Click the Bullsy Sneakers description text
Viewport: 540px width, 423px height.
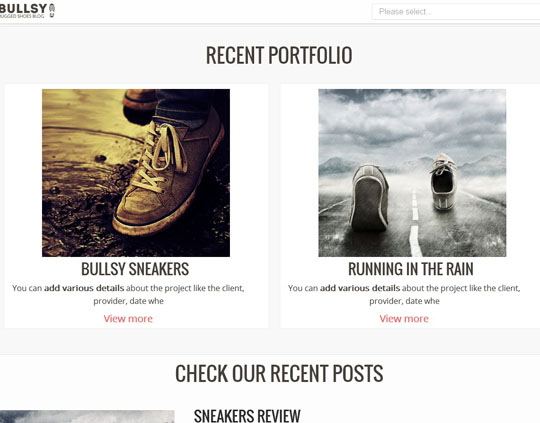point(128,295)
